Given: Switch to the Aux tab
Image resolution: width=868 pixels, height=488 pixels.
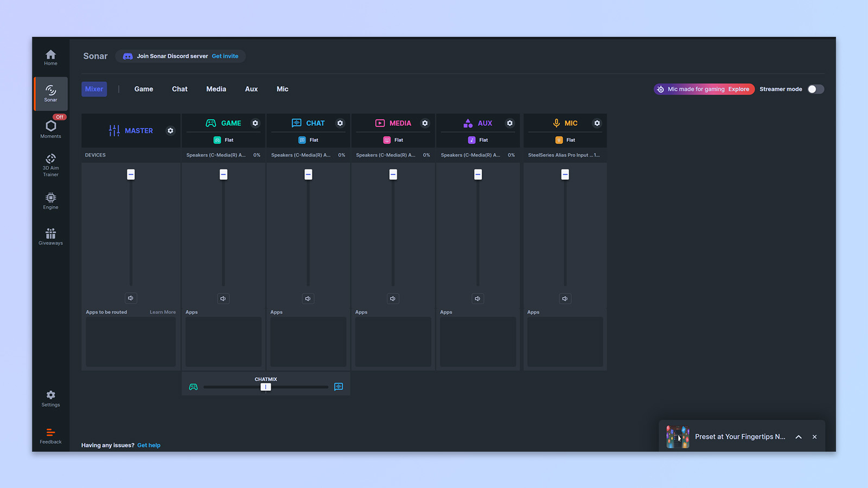Looking at the screenshot, I should coord(251,89).
